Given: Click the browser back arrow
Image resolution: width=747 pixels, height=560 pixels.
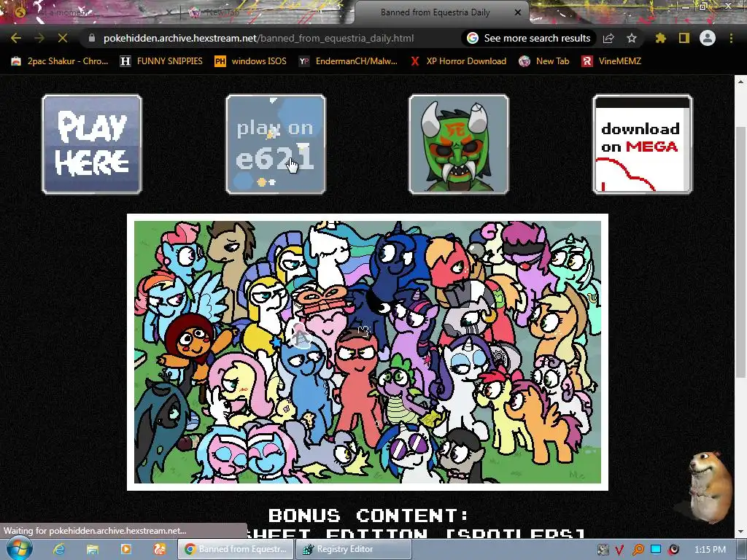Looking at the screenshot, I should 16,38.
